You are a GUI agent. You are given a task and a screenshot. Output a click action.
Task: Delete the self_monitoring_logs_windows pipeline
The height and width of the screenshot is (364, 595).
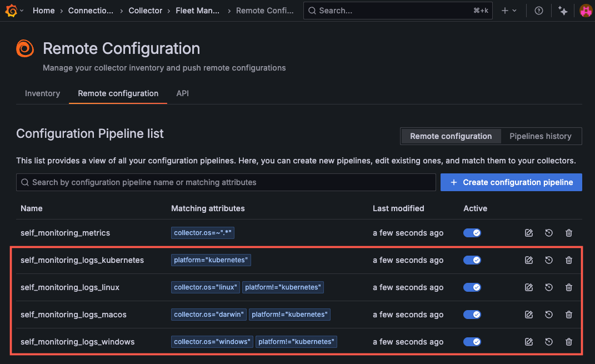tap(569, 342)
